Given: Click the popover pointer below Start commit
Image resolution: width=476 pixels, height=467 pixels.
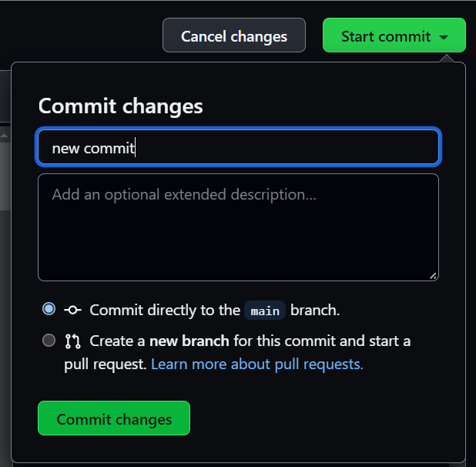Looking at the screenshot, I should pyautogui.click(x=447, y=59).
